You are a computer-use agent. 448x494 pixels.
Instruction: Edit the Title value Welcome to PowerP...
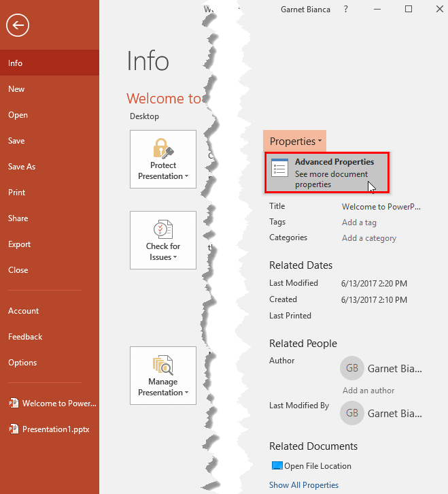point(381,207)
